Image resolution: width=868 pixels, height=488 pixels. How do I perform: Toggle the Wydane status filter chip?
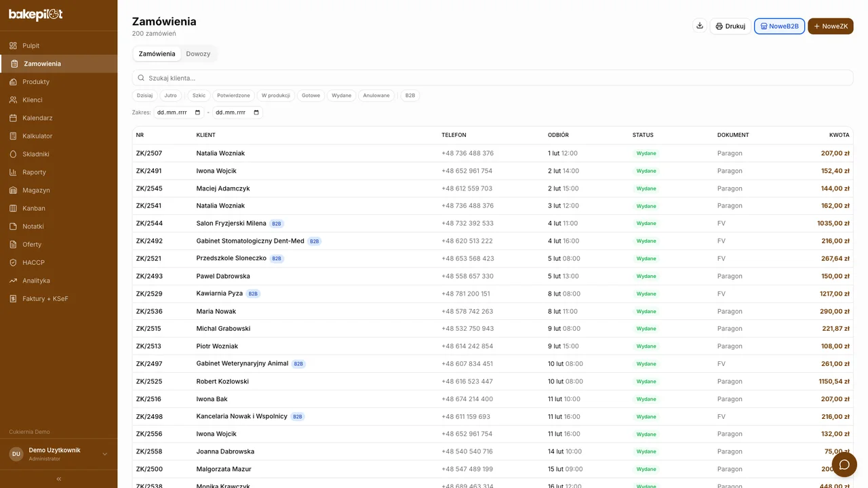[x=341, y=96]
